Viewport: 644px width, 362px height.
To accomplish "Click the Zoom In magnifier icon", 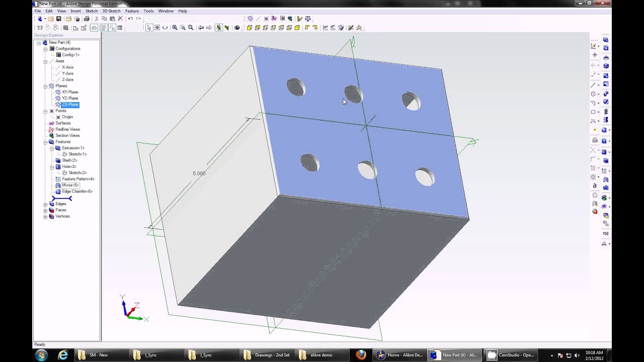I will coord(175,28).
